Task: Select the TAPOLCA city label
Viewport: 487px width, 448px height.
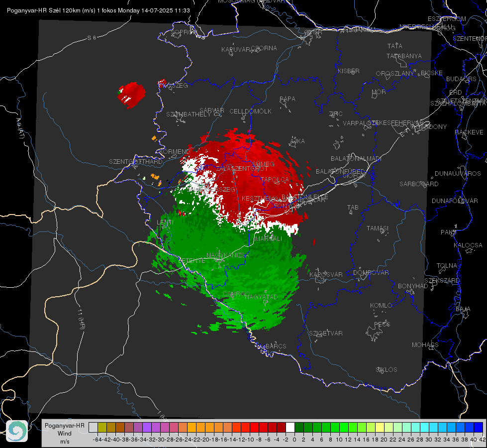Action: 275,180
